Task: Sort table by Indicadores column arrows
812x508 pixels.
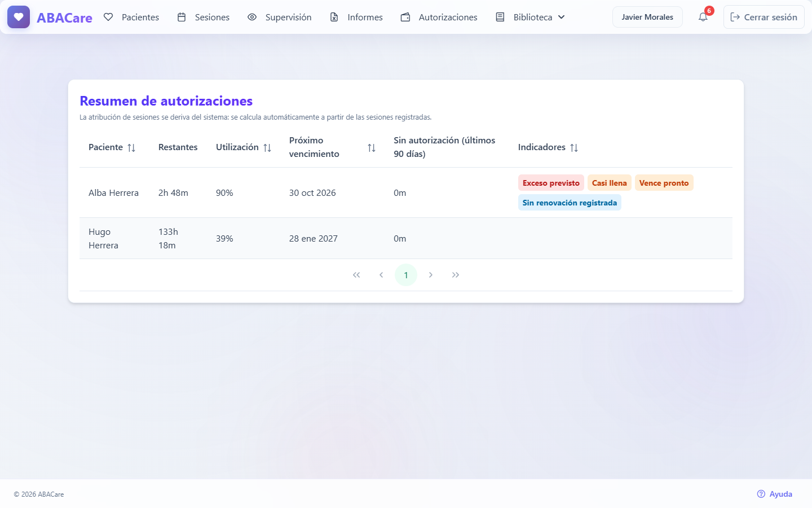Action: pyautogui.click(x=574, y=147)
